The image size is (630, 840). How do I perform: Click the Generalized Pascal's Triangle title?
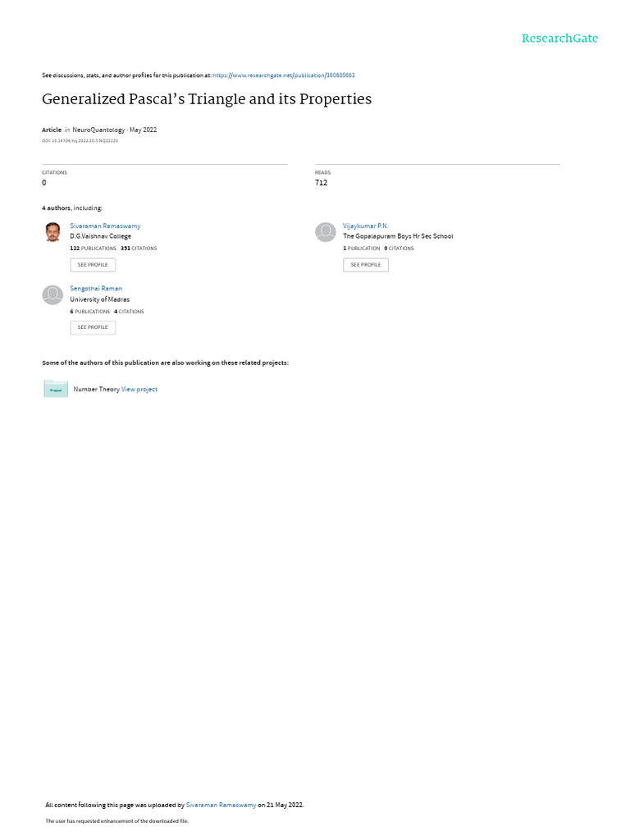click(207, 99)
